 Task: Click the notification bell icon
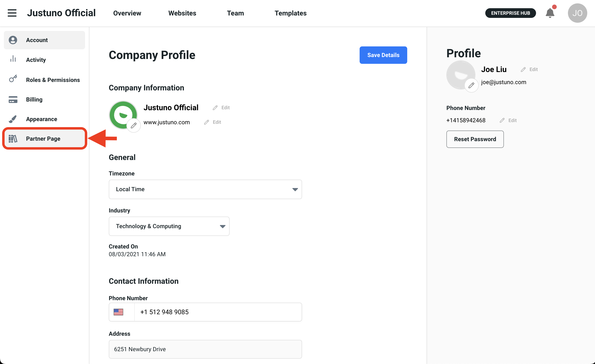pyautogui.click(x=550, y=13)
